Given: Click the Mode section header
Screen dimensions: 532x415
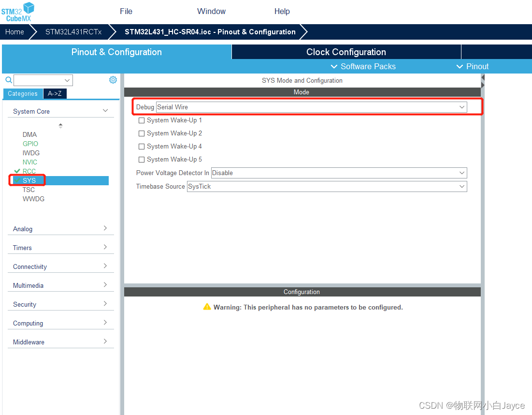Looking at the screenshot, I should coord(302,92).
